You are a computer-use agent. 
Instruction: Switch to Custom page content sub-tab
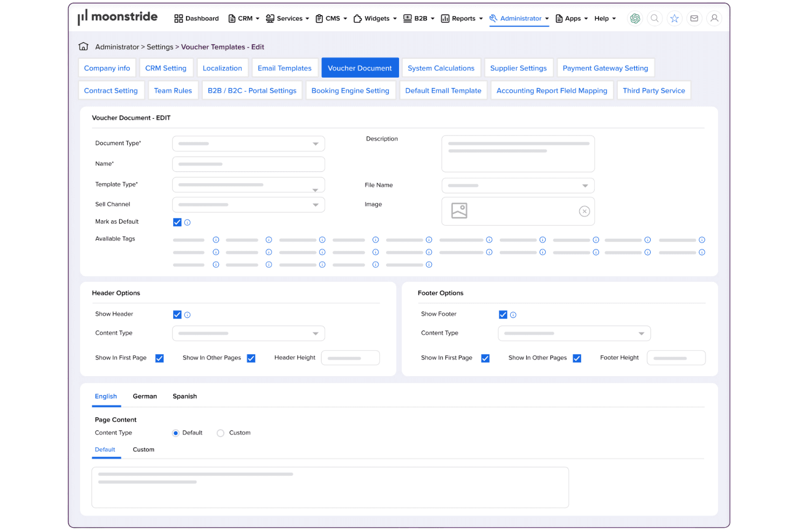pos(143,450)
